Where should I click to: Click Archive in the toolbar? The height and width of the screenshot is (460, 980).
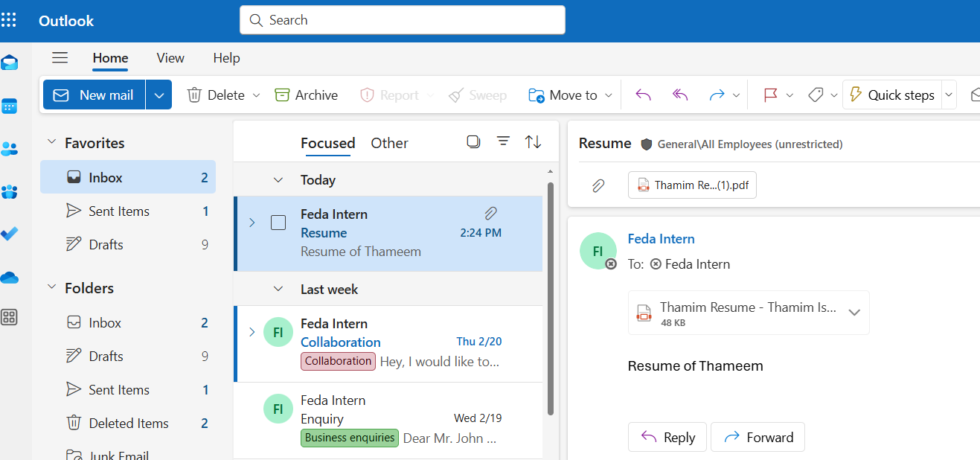pos(306,95)
